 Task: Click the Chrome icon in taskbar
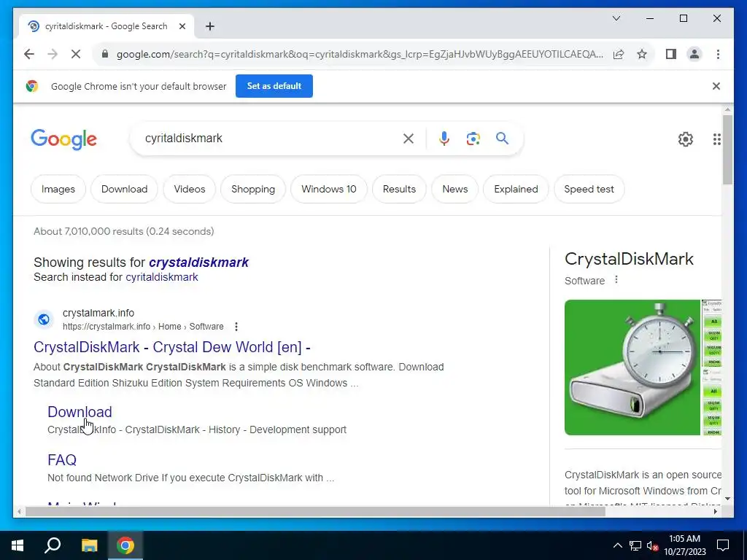point(125,545)
